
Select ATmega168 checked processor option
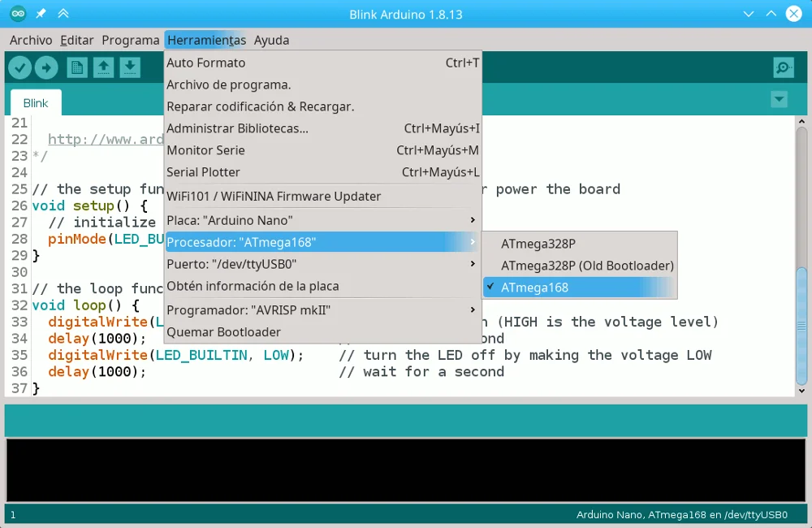pyautogui.click(x=580, y=288)
